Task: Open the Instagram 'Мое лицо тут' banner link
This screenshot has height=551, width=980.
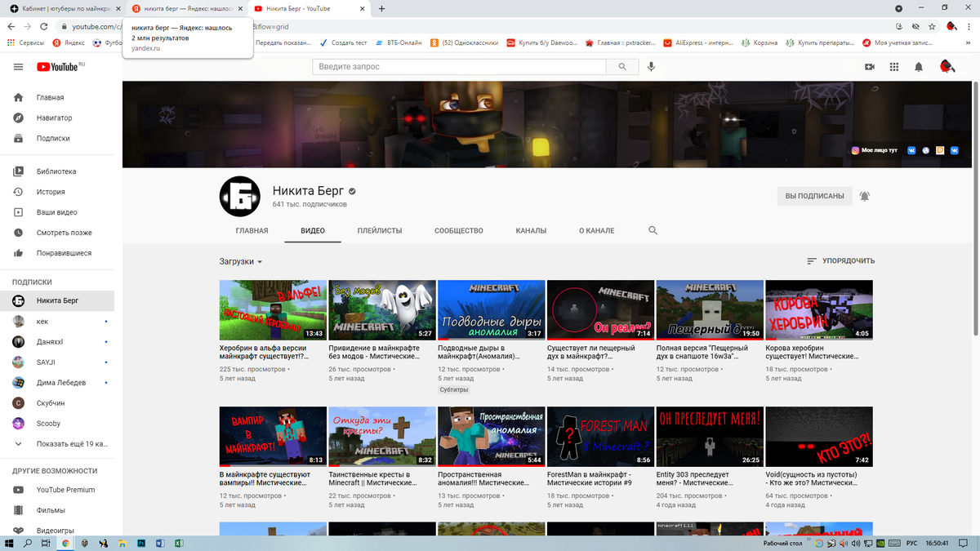Action: tap(874, 150)
